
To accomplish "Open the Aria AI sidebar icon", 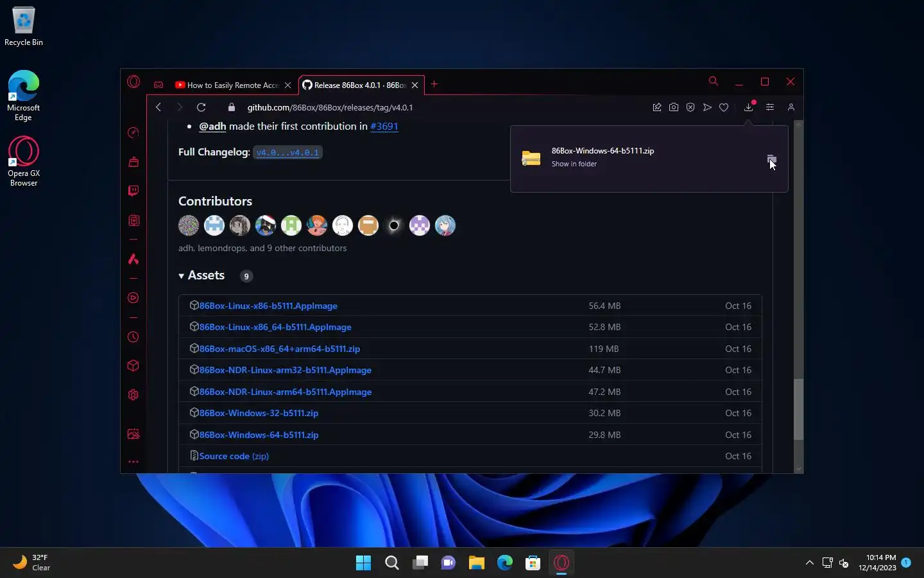I will pos(133,259).
